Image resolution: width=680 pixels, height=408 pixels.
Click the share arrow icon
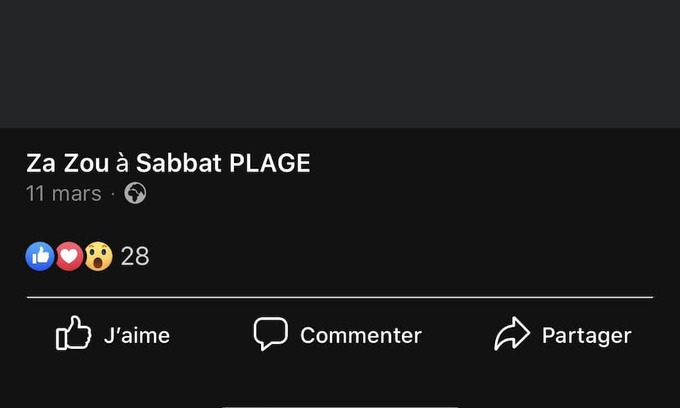click(512, 335)
